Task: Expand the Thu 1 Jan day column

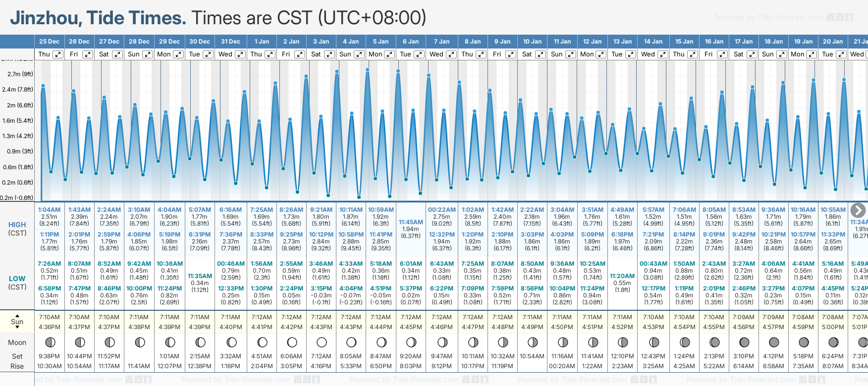Action: coord(270,54)
